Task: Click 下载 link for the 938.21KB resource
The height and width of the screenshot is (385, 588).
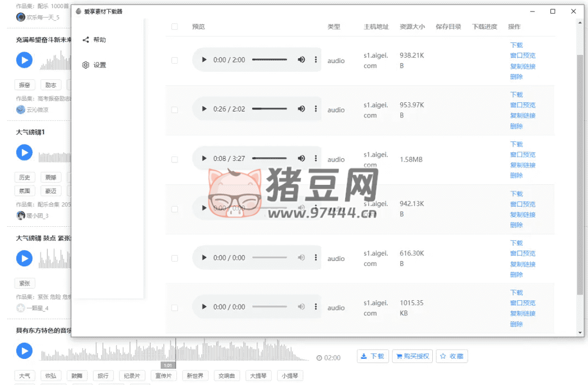Action: point(516,45)
